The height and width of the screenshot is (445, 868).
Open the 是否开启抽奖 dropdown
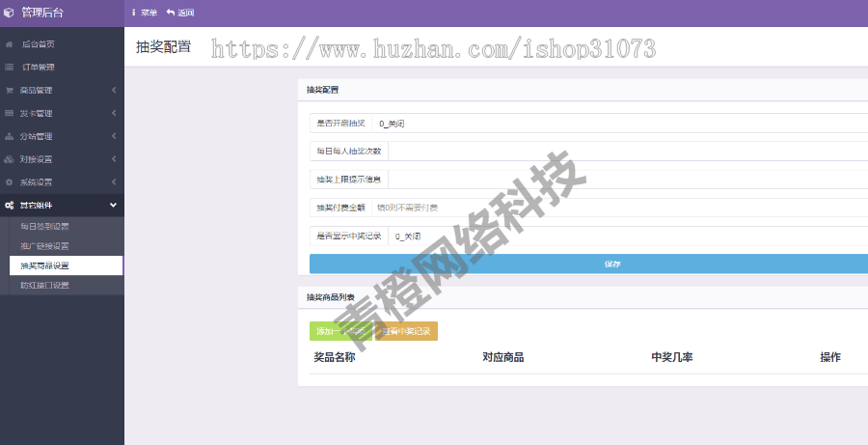[620, 124]
